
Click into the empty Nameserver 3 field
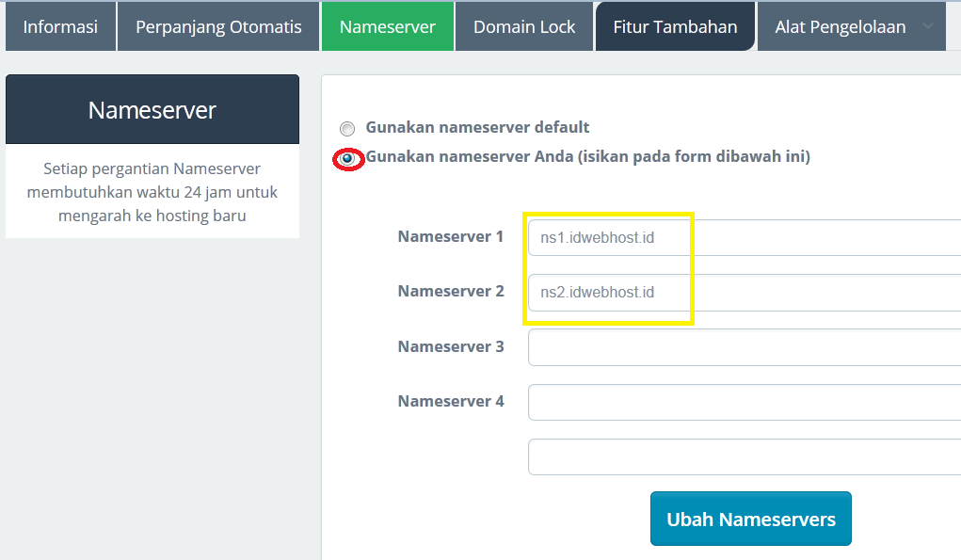744,347
